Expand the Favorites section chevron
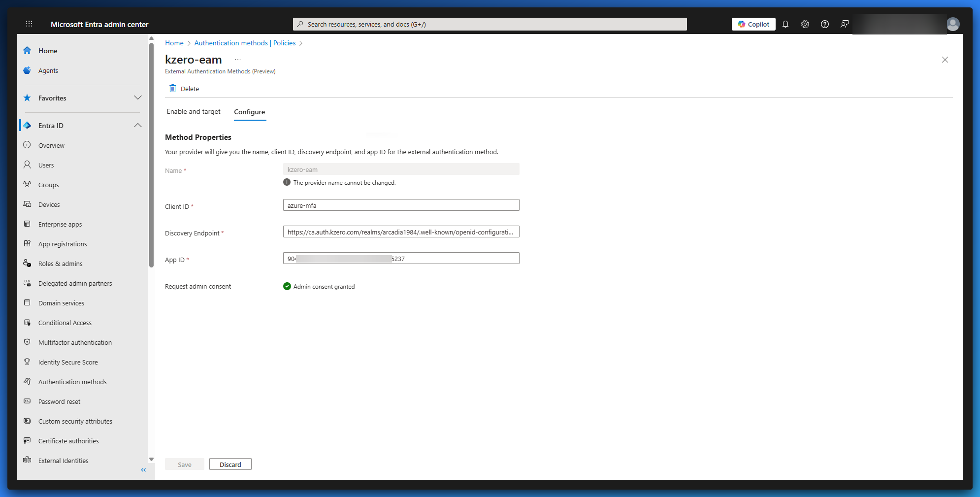The width and height of the screenshot is (980, 497). pyautogui.click(x=138, y=98)
